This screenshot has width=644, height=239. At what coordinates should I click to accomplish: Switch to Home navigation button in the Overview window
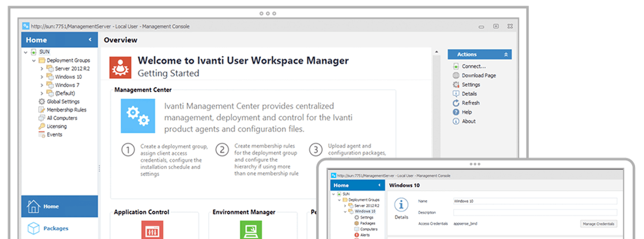pyautogui.click(x=60, y=207)
